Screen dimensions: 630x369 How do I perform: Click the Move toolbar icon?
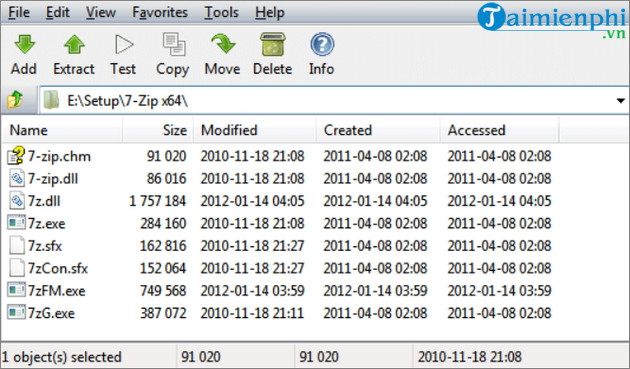coord(223,44)
